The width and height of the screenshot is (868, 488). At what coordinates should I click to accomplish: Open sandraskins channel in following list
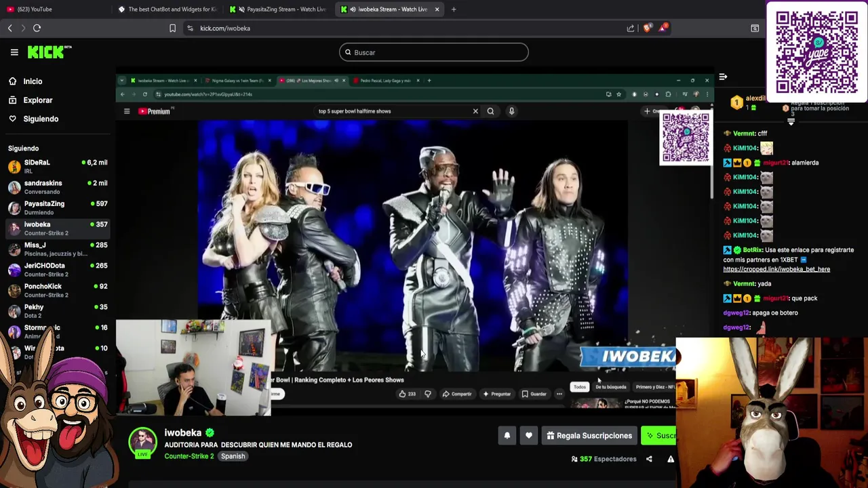(x=58, y=187)
